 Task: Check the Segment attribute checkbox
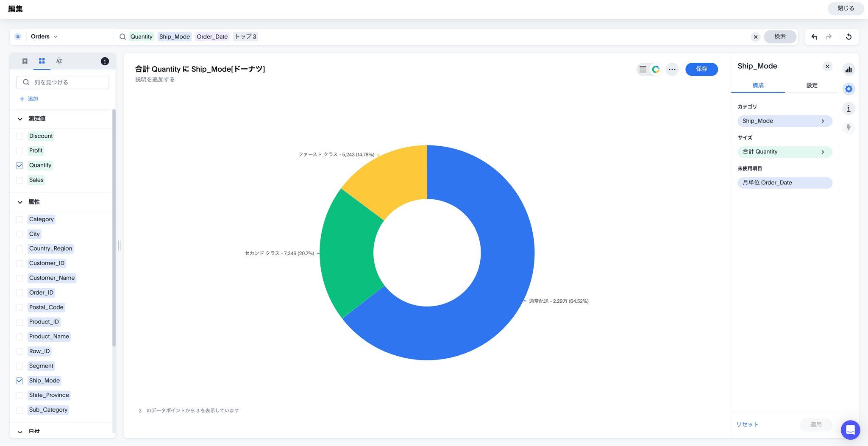pos(19,366)
